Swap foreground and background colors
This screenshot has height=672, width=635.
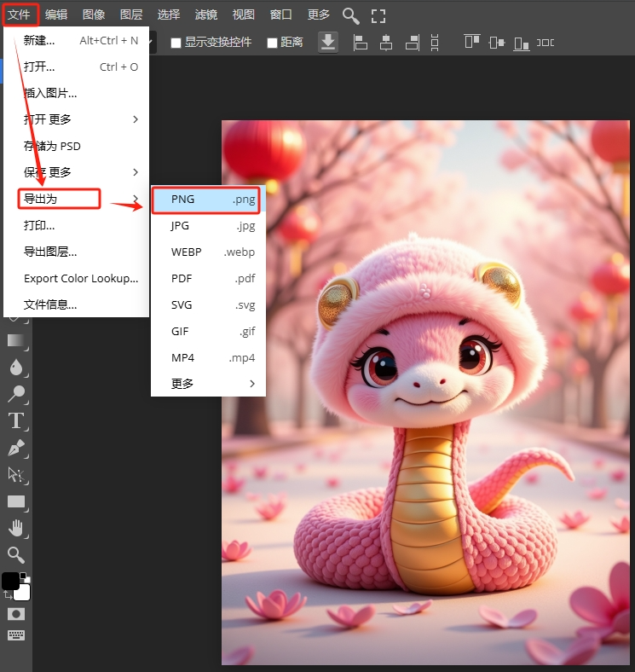click(x=8, y=595)
